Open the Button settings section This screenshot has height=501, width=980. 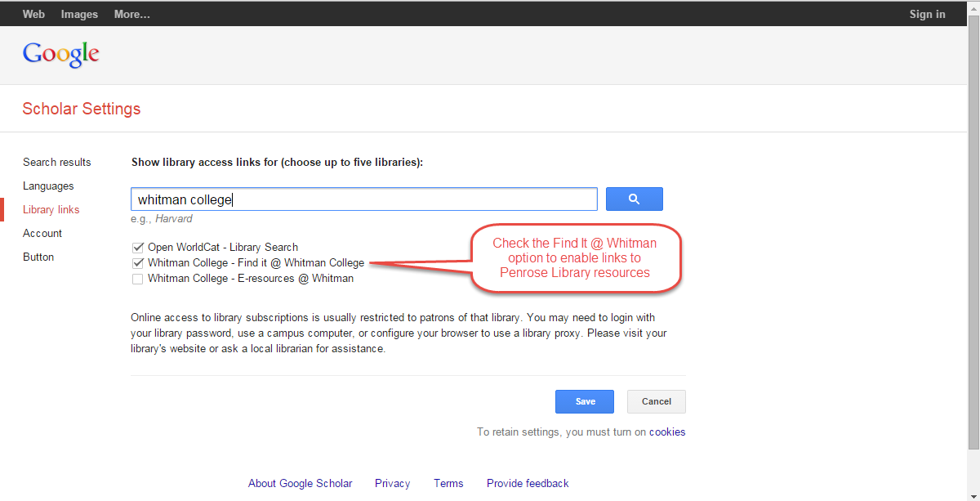click(38, 257)
